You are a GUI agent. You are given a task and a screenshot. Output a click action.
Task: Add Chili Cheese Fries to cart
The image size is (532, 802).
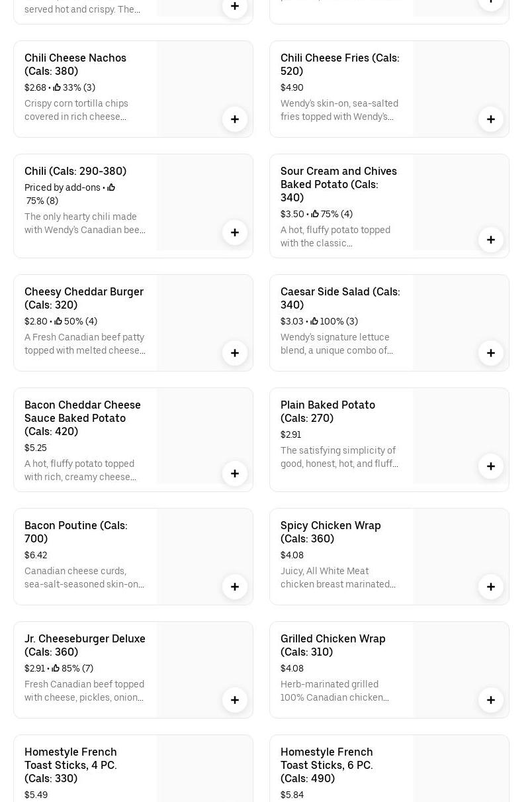pyautogui.click(x=491, y=119)
